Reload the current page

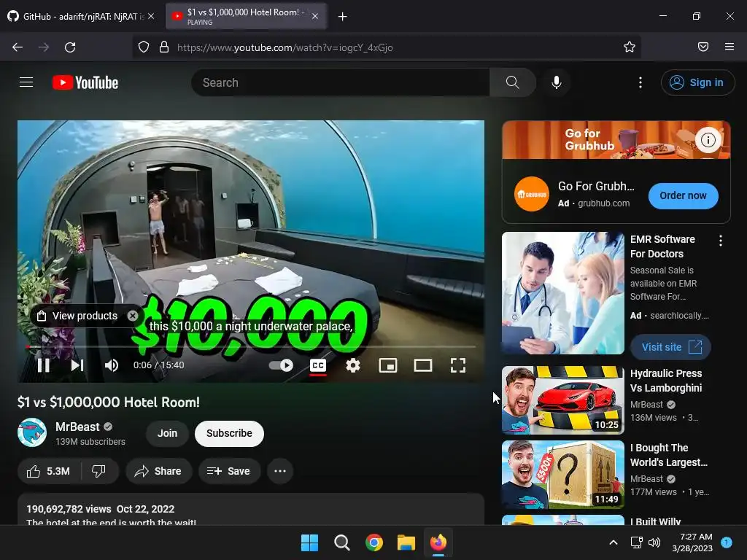pos(70,47)
